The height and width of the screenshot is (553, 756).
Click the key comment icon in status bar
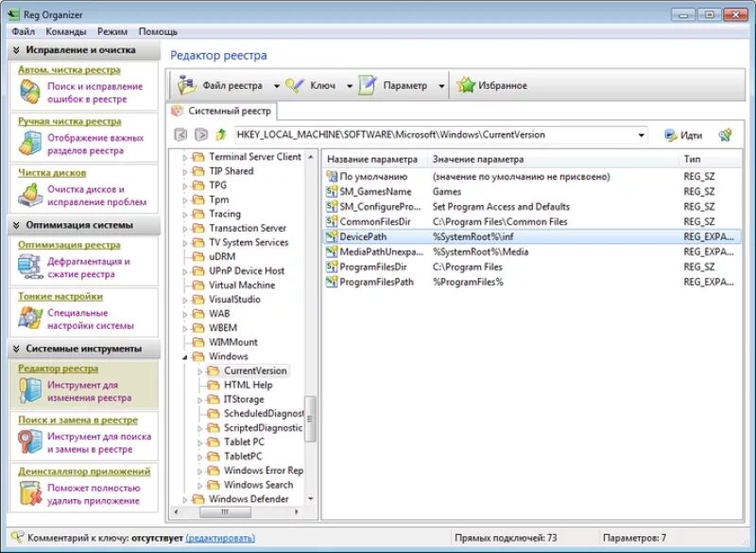[x=17, y=537]
